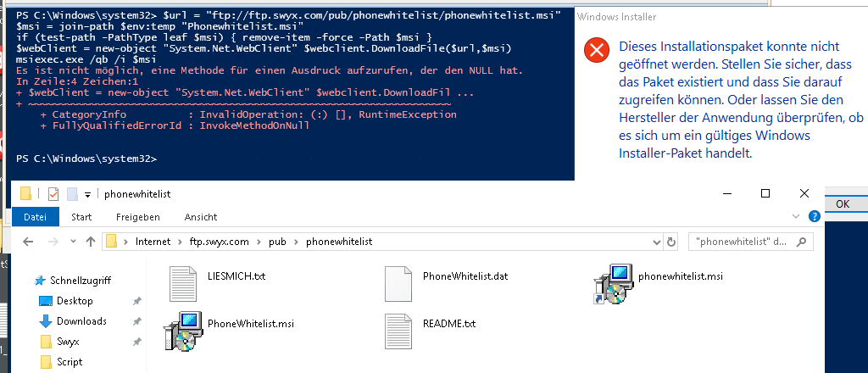This screenshot has height=373, width=868.
Task: Expand the ribbon with the chevron
Action: (797, 216)
